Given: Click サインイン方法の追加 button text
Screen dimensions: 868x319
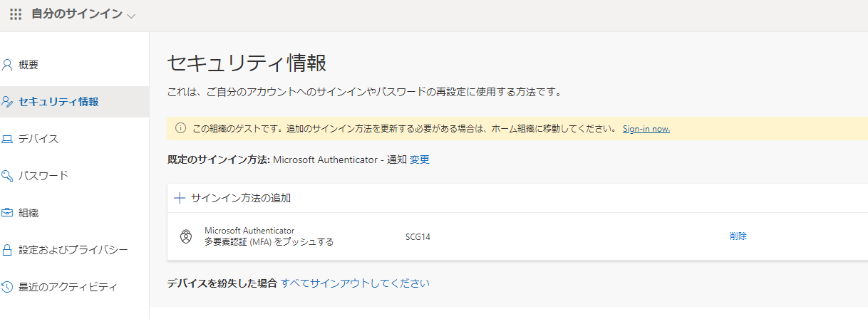Looking at the screenshot, I should click(241, 198).
